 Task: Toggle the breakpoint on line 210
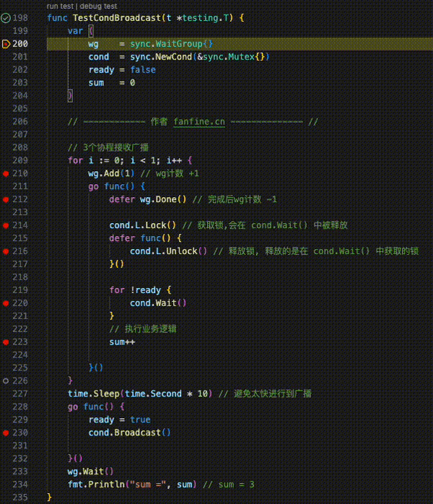coord(6,174)
